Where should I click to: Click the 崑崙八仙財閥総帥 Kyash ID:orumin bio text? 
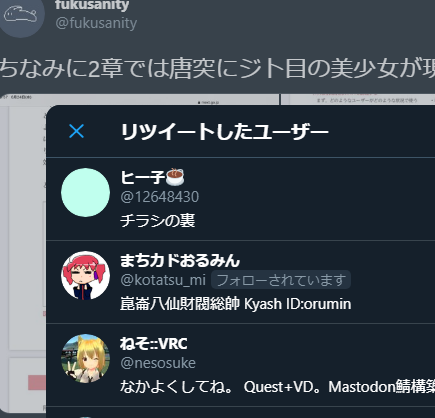click(x=236, y=304)
